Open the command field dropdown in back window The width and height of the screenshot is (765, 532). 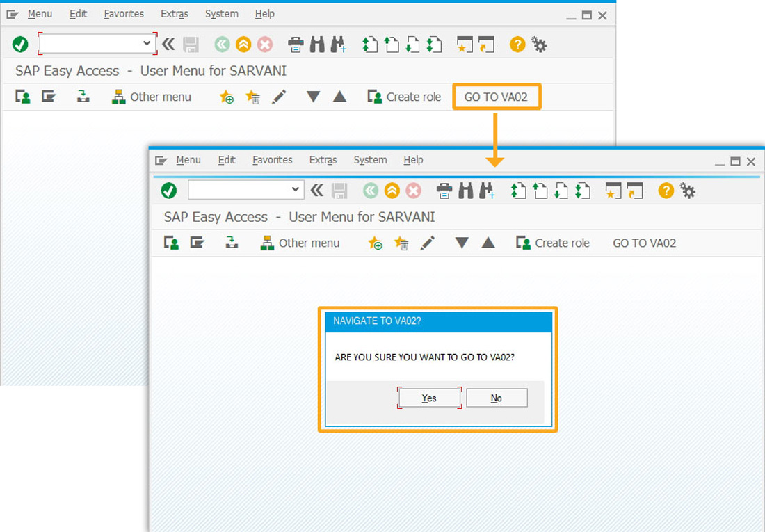tap(146, 43)
